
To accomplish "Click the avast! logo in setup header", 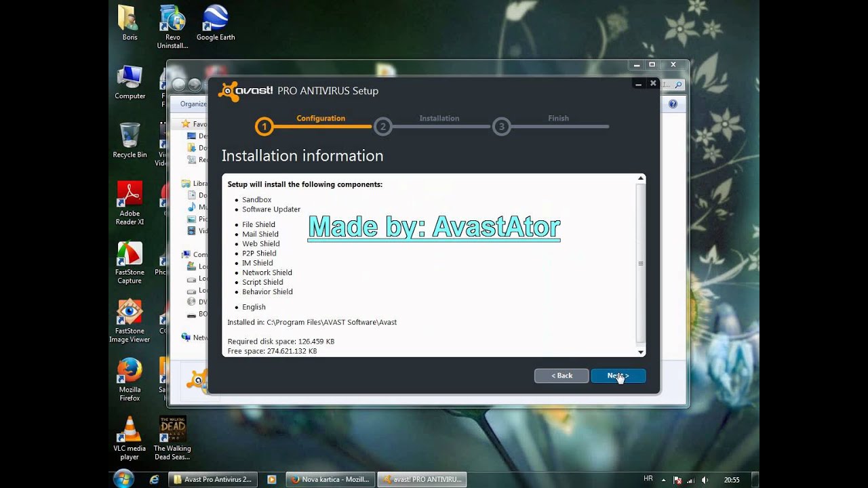I will 245,91.
